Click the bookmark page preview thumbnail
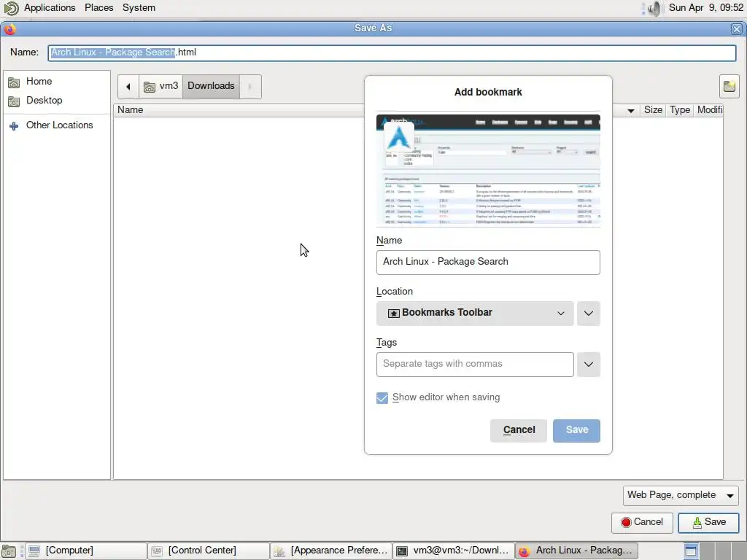 coord(488,171)
